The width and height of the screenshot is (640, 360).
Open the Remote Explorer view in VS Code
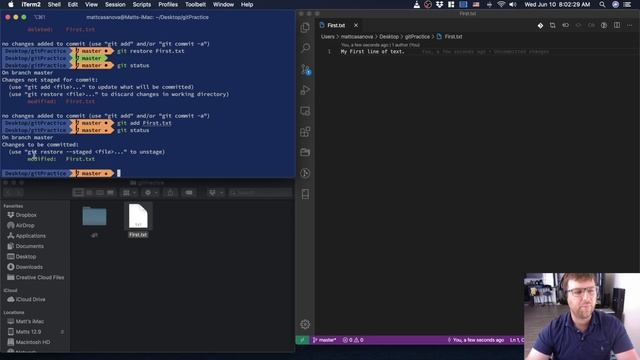click(x=305, y=111)
